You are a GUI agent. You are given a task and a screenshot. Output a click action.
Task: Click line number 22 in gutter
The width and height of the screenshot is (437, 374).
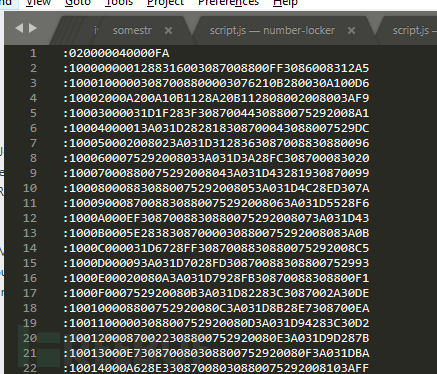tap(30, 368)
